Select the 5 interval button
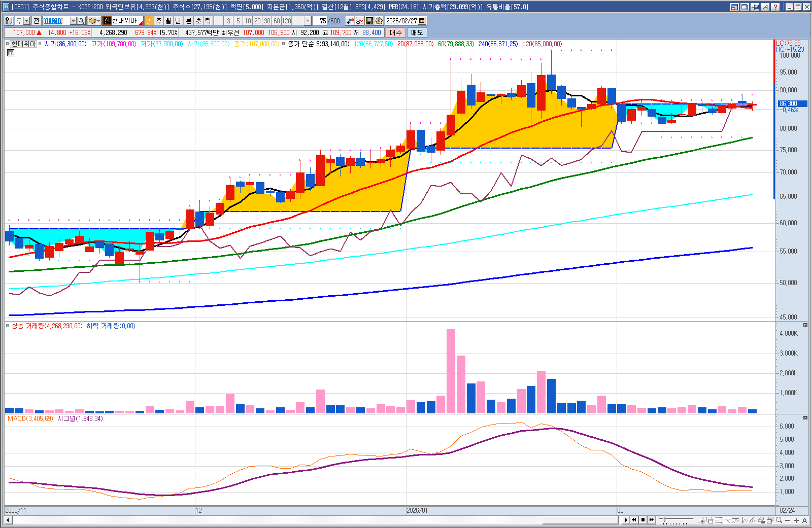This screenshot has width=812, height=528. tap(238, 21)
